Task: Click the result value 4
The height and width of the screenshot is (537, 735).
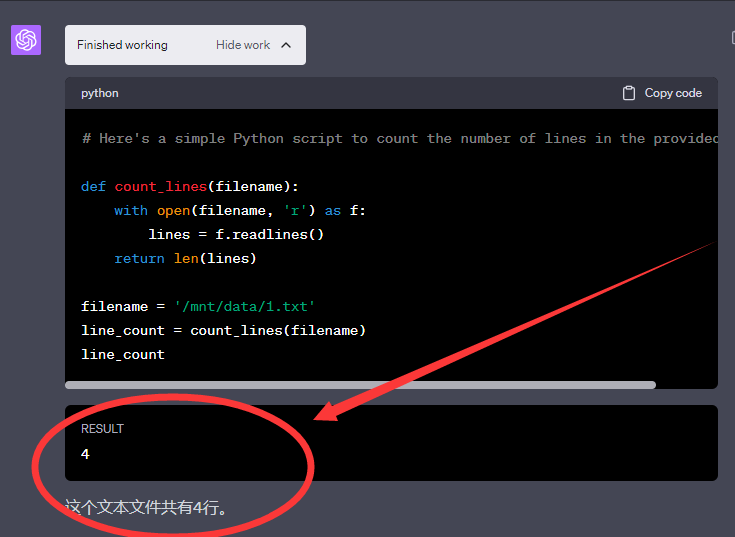Action: [x=85, y=454]
